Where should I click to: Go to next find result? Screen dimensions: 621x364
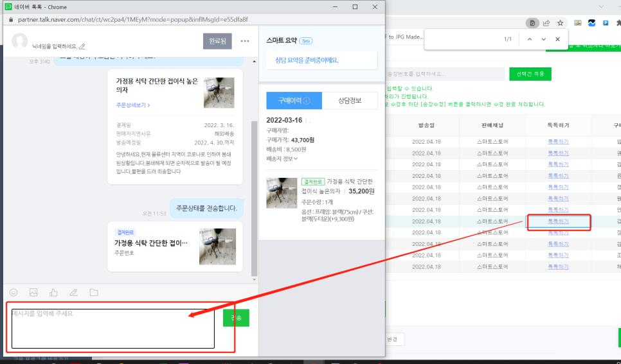point(544,39)
